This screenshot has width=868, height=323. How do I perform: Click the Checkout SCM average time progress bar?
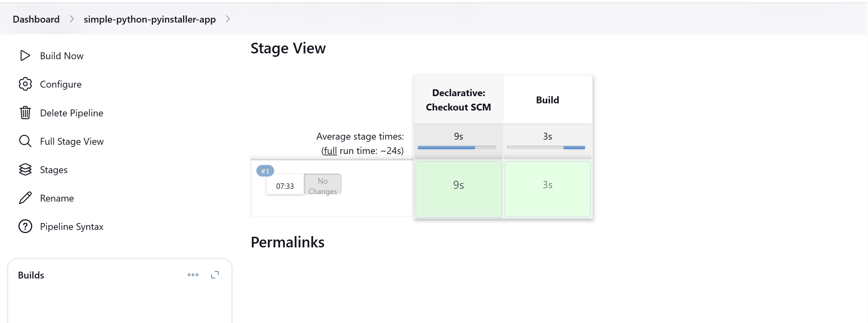[x=457, y=147]
